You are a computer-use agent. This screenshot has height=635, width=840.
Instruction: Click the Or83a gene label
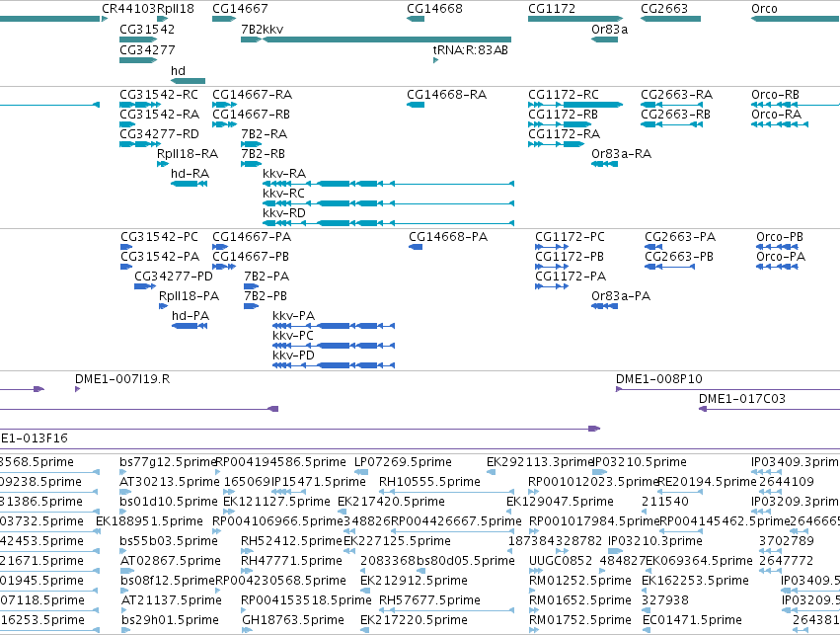(610, 30)
